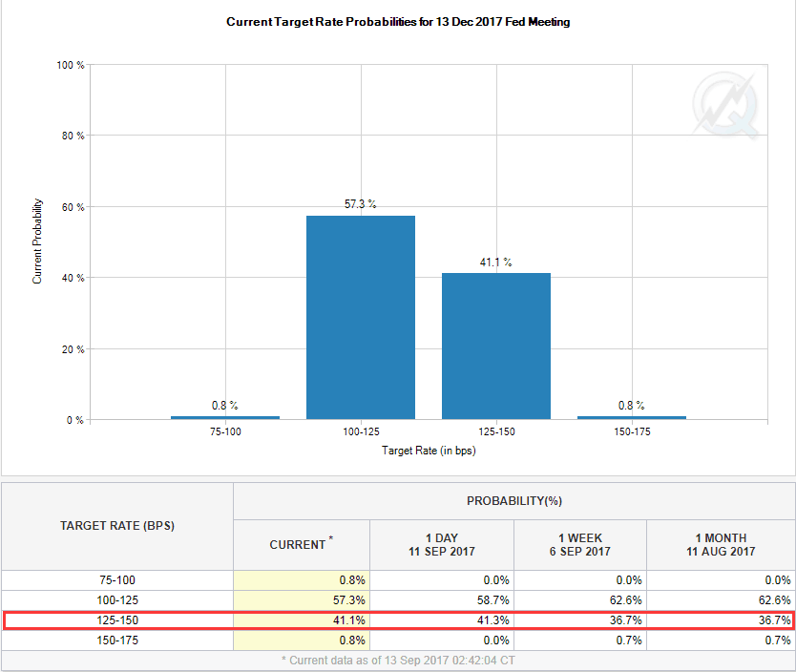Viewport: 796px width, 672px height.
Task: Click the 1 DAY 11 SEP 2017 header
Action: click(x=441, y=545)
